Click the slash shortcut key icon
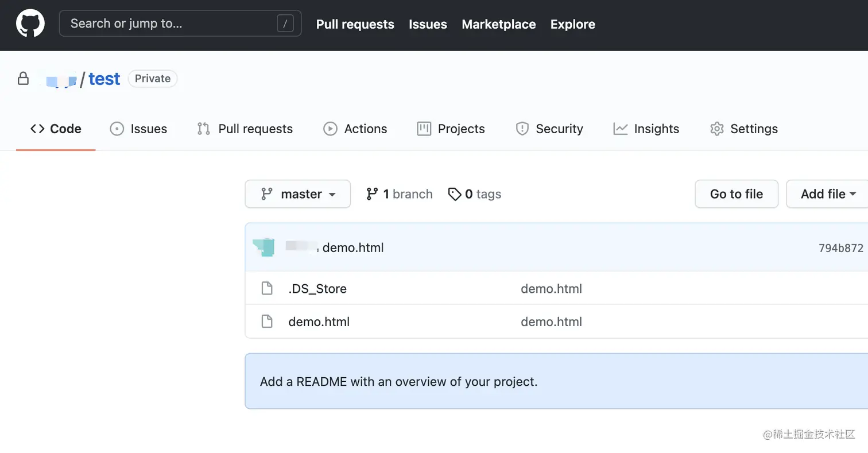Viewport: 868px width, 453px height. pyautogui.click(x=285, y=24)
